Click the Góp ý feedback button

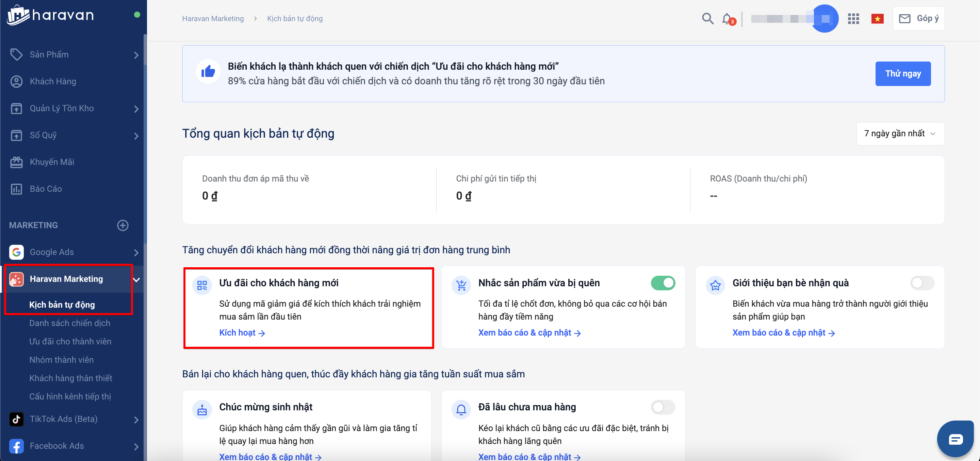pos(918,19)
